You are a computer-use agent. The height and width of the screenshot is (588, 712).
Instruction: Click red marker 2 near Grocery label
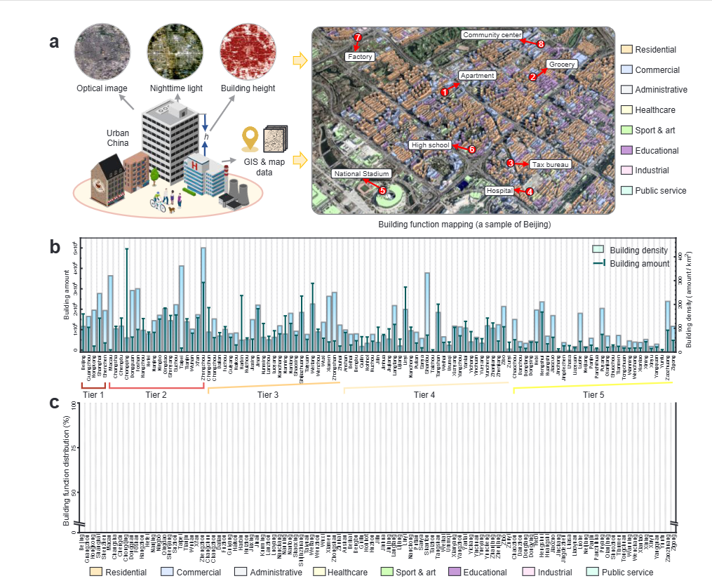coord(533,76)
